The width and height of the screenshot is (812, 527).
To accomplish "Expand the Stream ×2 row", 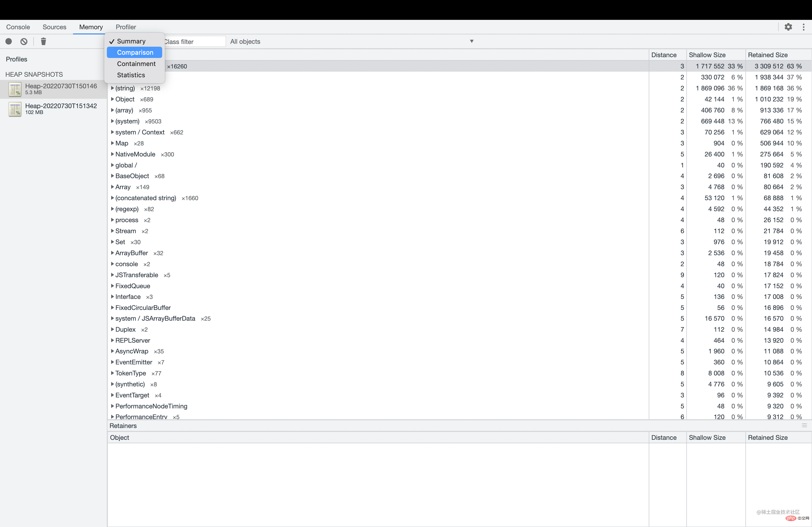I will [x=112, y=231].
